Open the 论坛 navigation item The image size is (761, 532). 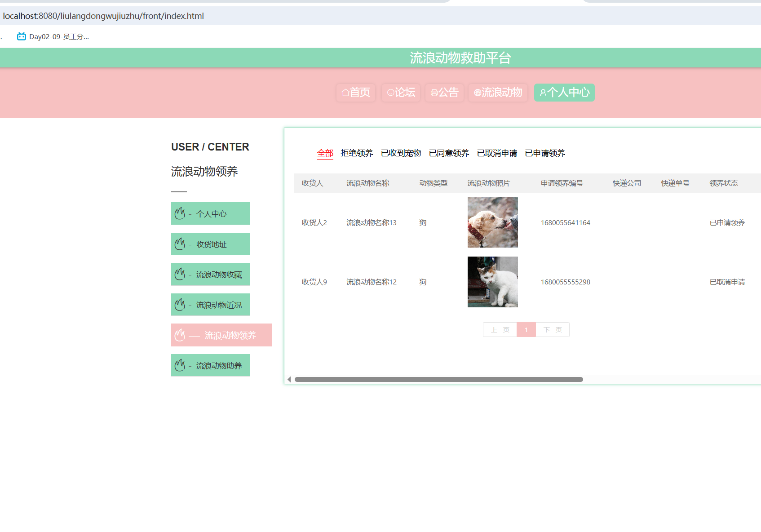tap(401, 93)
